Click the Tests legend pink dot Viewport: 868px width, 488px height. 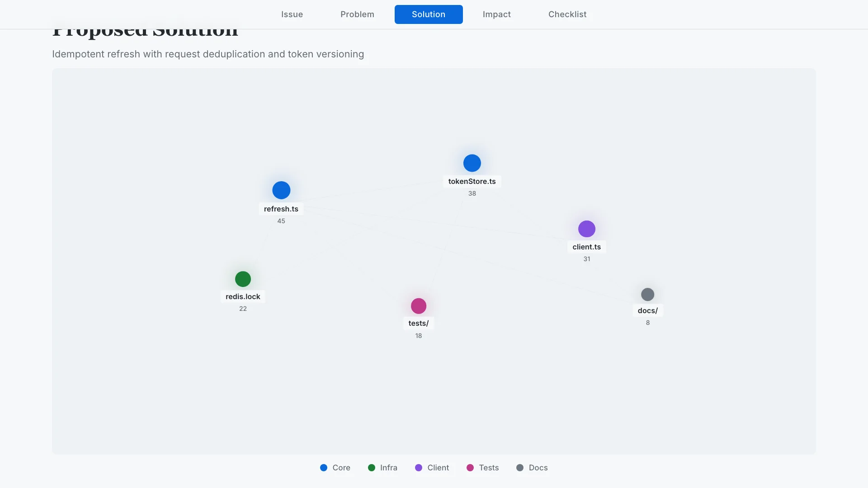click(470, 468)
